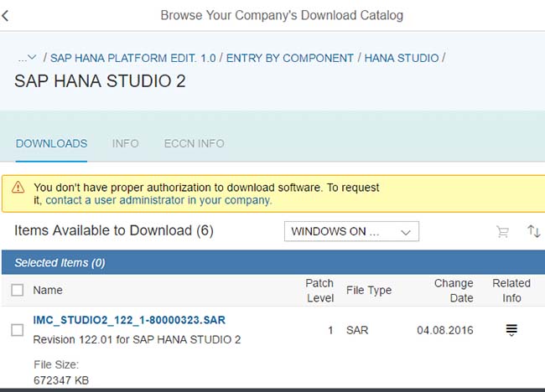Open related info menu for IMC_STUDIO2 row
This screenshot has height=392, width=545.
point(511,330)
